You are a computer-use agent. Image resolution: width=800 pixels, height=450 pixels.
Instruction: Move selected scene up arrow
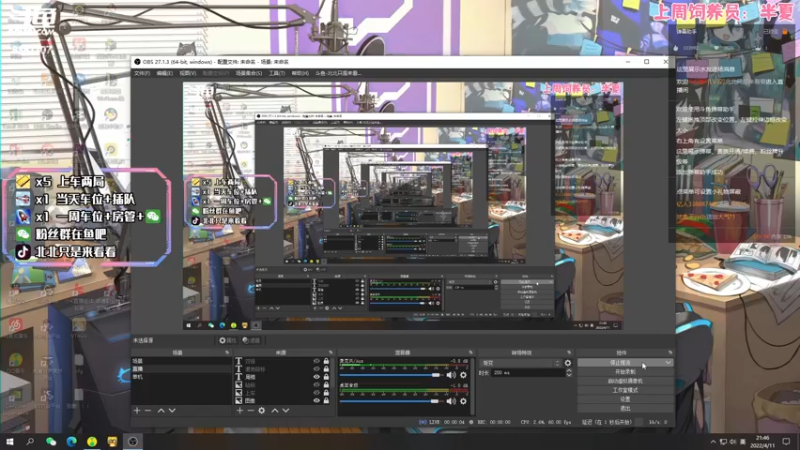(x=161, y=410)
